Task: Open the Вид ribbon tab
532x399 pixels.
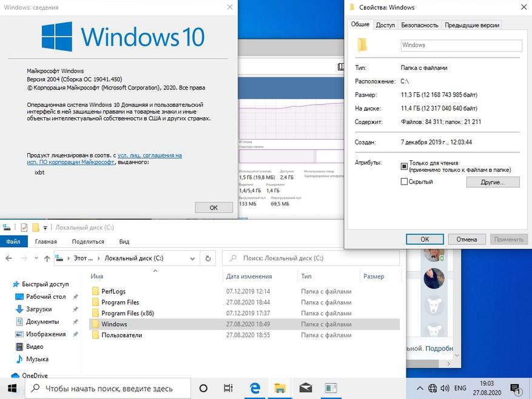Action: click(124, 242)
